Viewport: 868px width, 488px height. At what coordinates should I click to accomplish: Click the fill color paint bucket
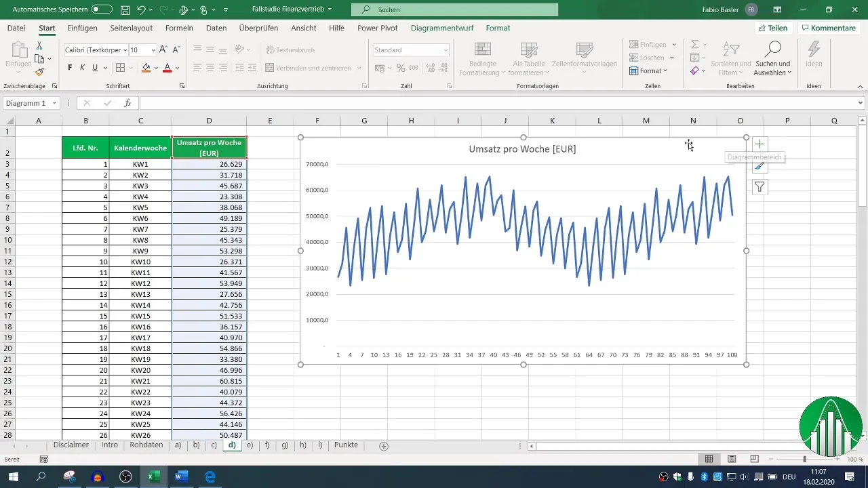pos(146,68)
